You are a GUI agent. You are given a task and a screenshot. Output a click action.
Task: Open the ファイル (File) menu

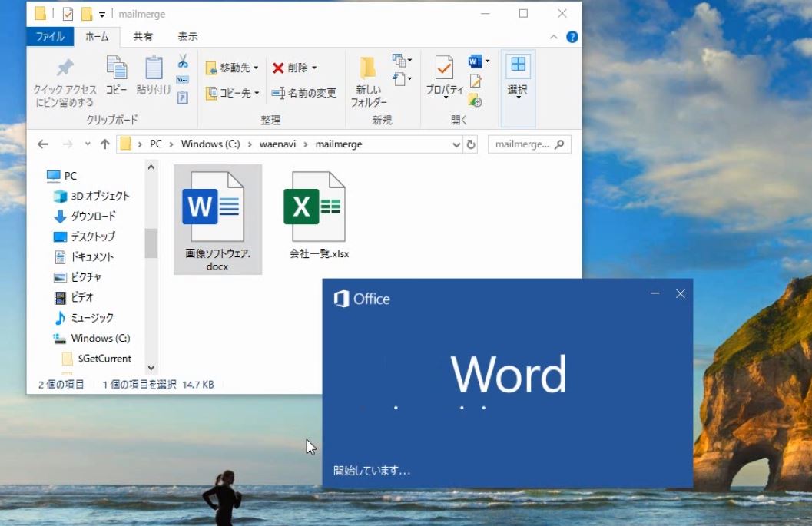click(x=50, y=35)
